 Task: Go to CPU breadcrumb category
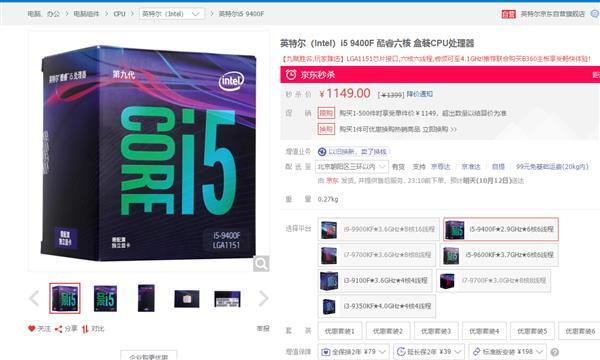click(119, 14)
